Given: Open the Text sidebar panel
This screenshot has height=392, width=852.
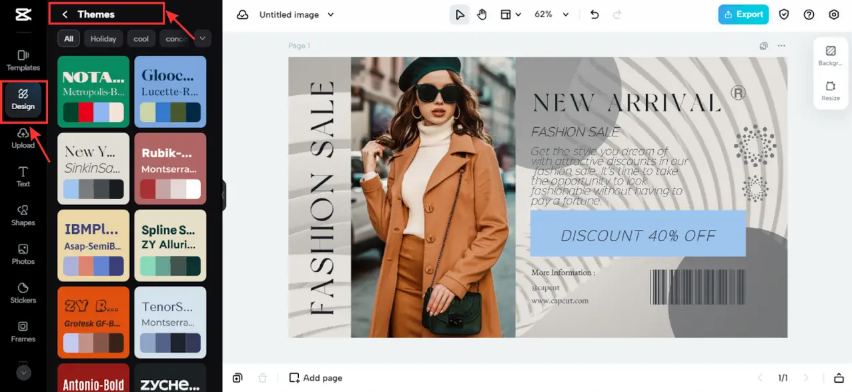Looking at the screenshot, I should (x=23, y=177).
